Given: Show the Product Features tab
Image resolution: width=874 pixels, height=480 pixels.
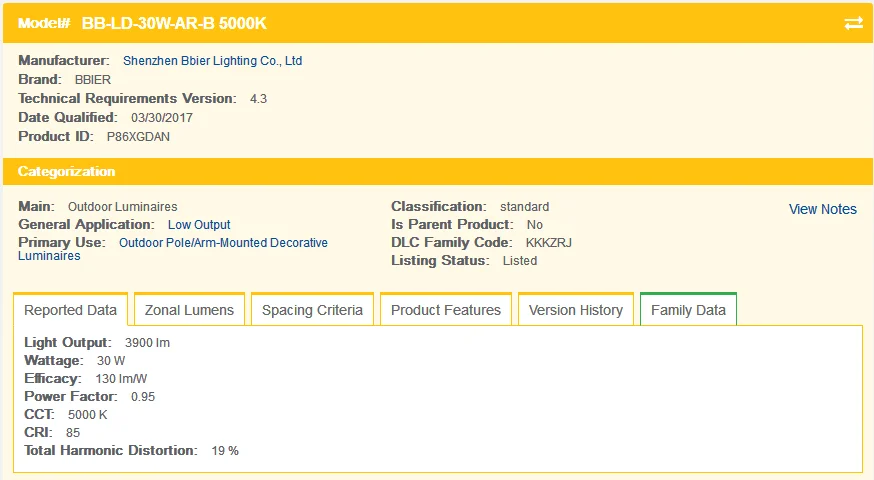Looking at the screenshot, I should [446, 310].
